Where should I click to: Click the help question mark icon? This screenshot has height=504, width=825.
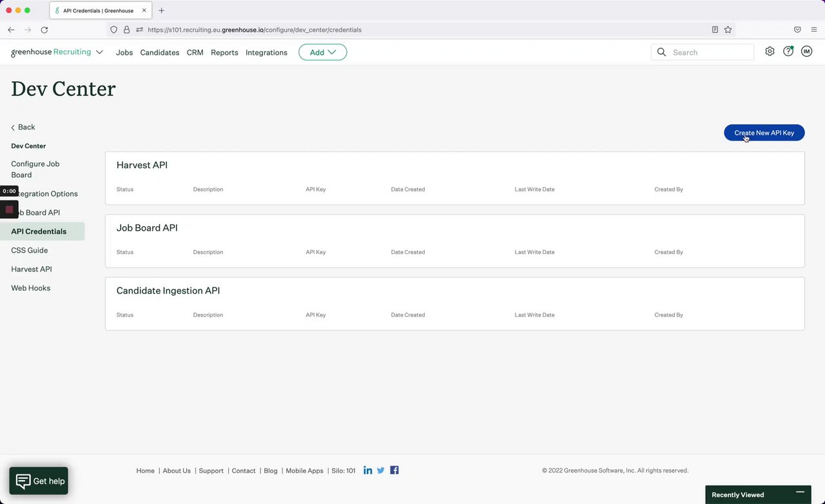point(788,52)
